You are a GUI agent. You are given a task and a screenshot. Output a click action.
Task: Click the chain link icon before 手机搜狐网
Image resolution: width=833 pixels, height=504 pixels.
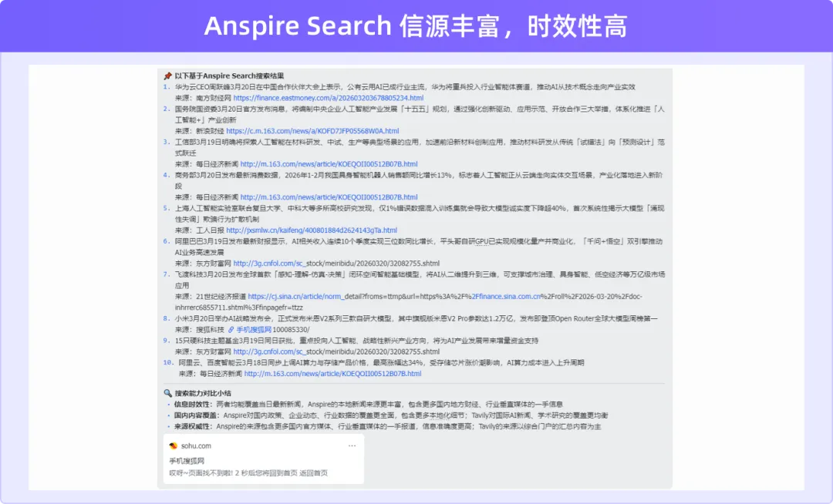[x=231, y=330]
